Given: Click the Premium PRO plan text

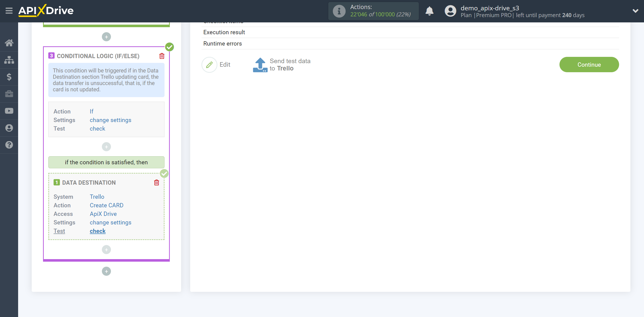Looking at the screenshot, I should [494, 15].
